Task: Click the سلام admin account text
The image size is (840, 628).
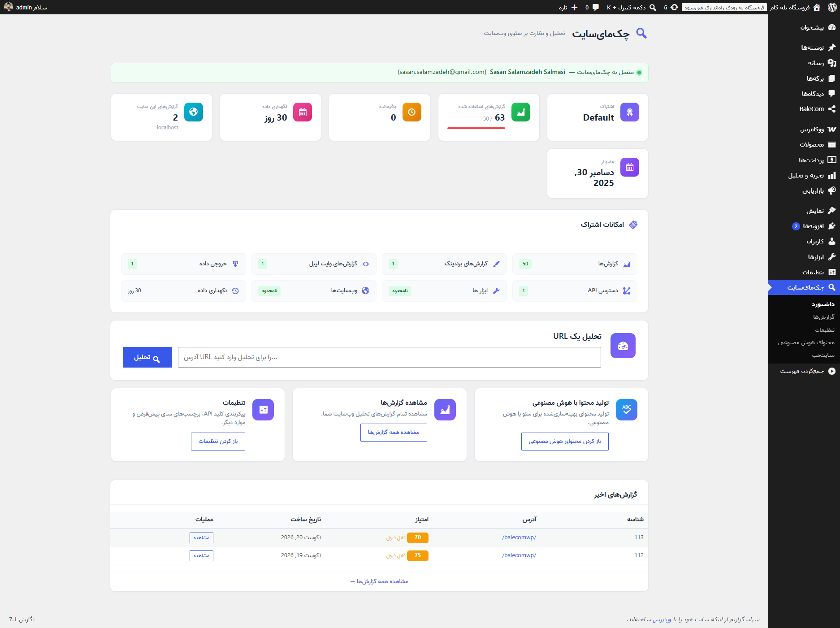Action: (31, 7)
